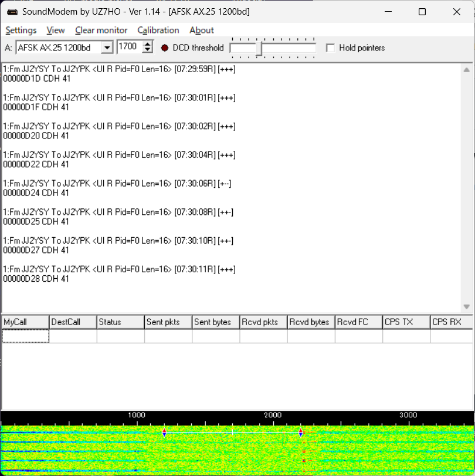Maximize the SoundModem window
This screenshot has height=476, width=475.
click(x=422, y=12)
